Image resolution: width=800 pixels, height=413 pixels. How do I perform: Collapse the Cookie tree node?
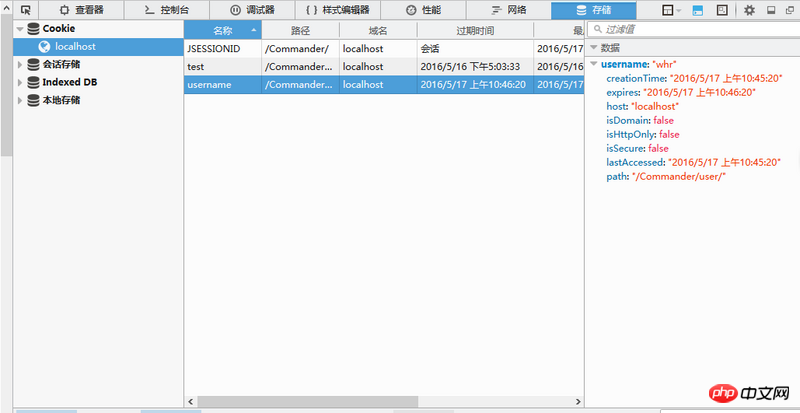point(20,29)
